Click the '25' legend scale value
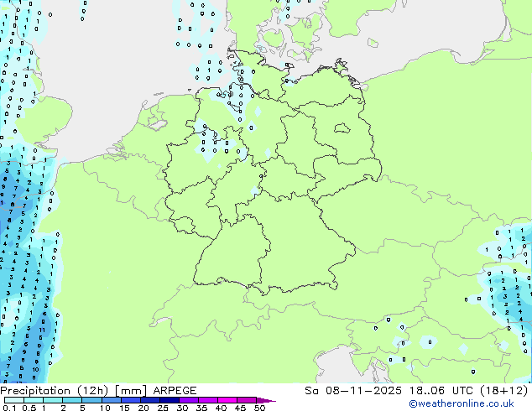This screenshot has width=532, height=411. (x=163, y=408)
